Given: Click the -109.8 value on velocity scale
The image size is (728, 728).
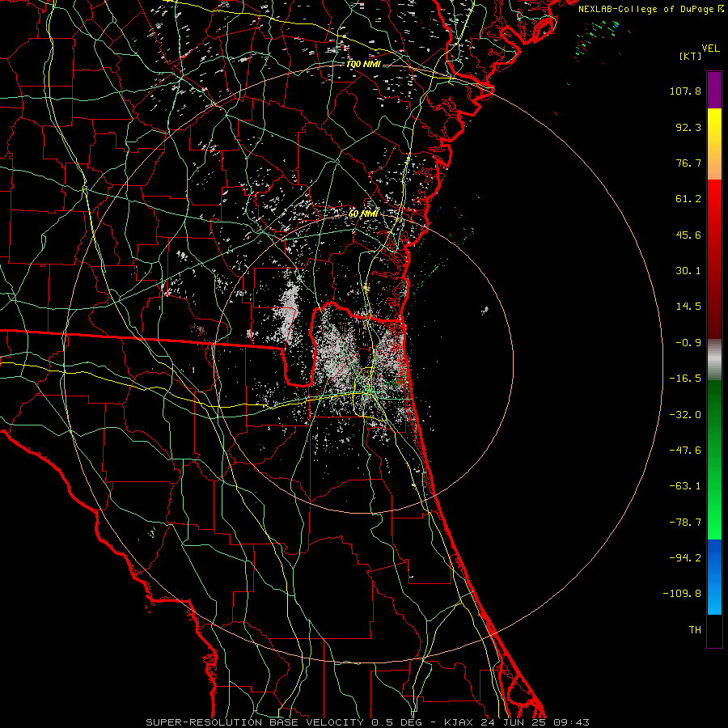Looking at the screenshot, I should 682,594.
